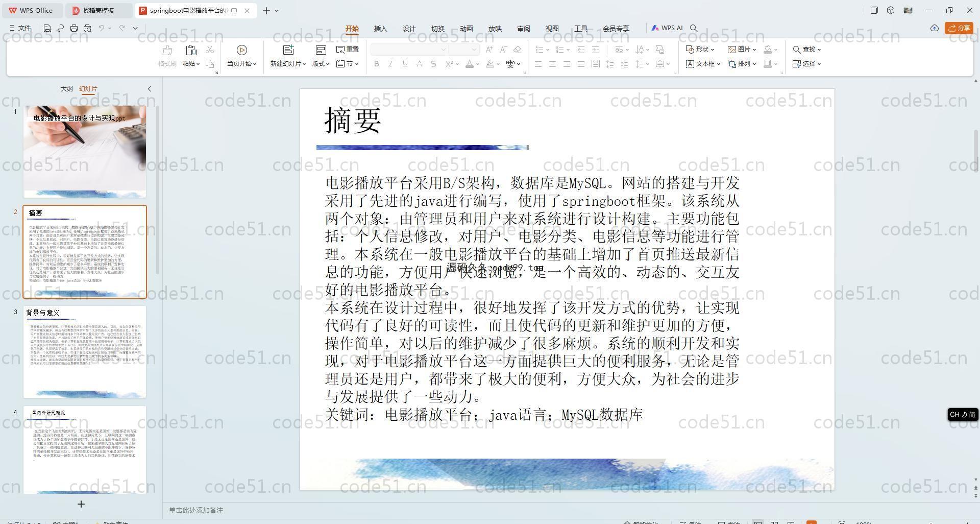Click the Cut scissors icon

coord(210,50)
